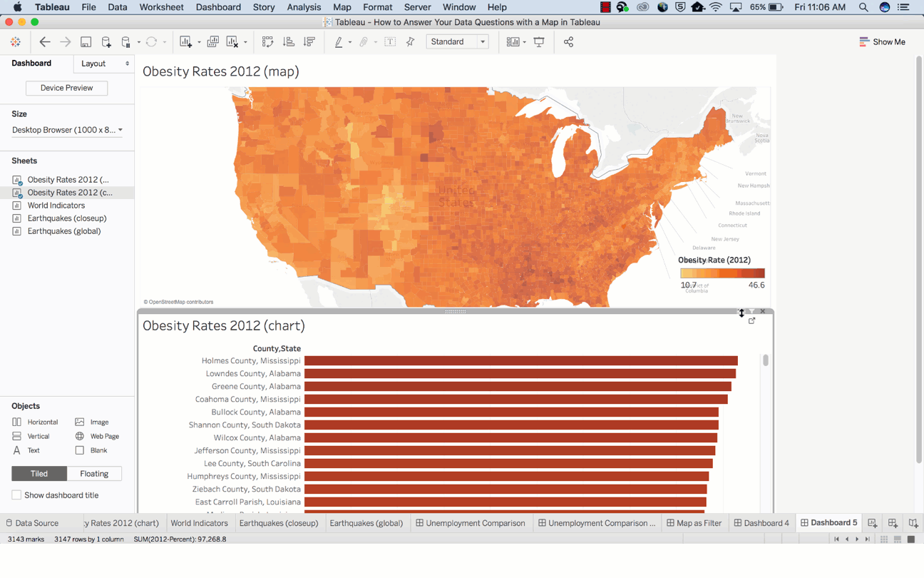Select Tiled layout mode

click(39, 474)
